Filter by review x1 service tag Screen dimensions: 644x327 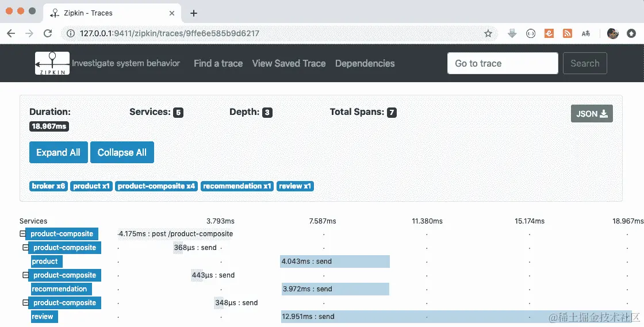(x=295, y=186)
